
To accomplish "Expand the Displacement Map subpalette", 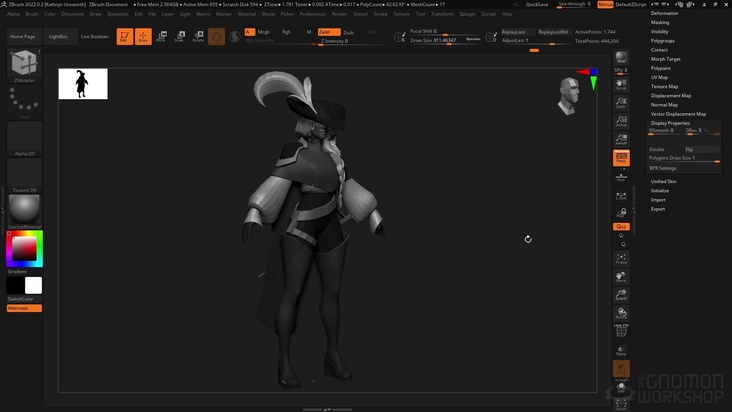I will [671, 95].
